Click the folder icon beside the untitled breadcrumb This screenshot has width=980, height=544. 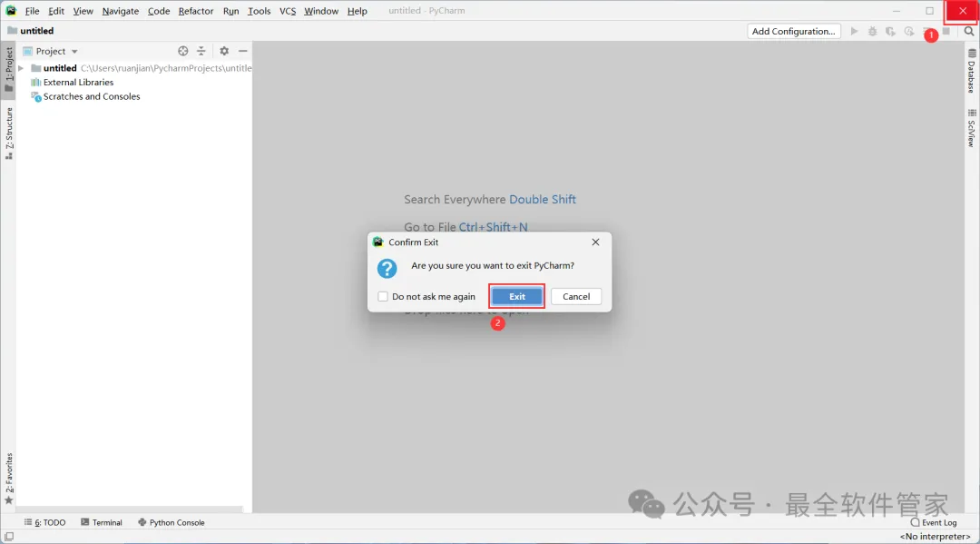coord(12,31)
